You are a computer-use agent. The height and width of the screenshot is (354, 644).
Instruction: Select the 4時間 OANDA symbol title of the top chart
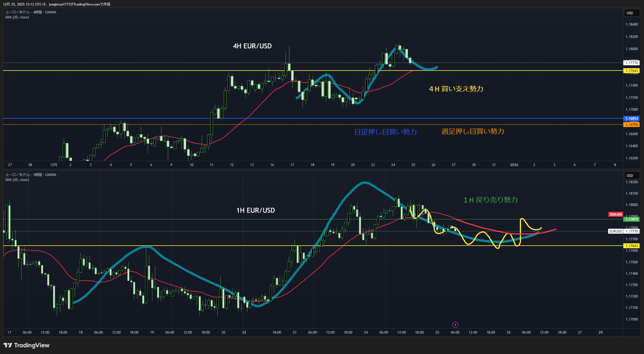31,12
